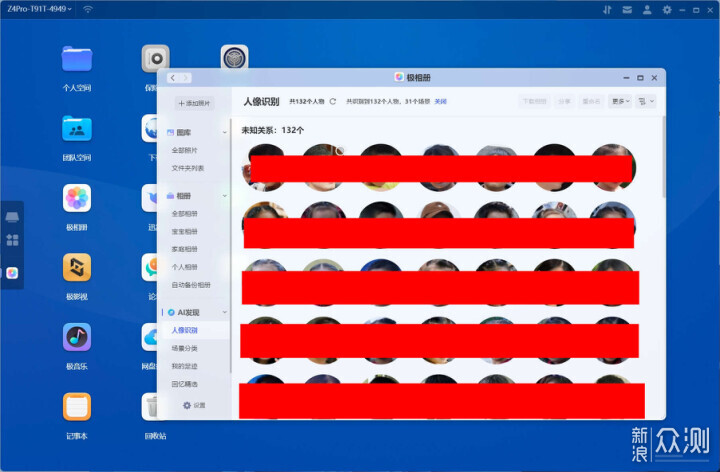
Task: Launch the 极影视 video app icon
Action: pos(77,267)
